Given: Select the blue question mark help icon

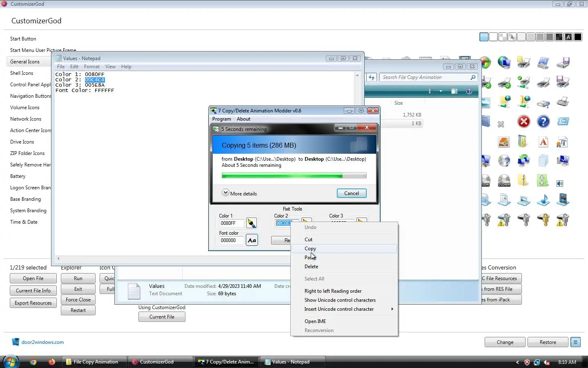Looking at the screenshot, I should click(543, 121).
